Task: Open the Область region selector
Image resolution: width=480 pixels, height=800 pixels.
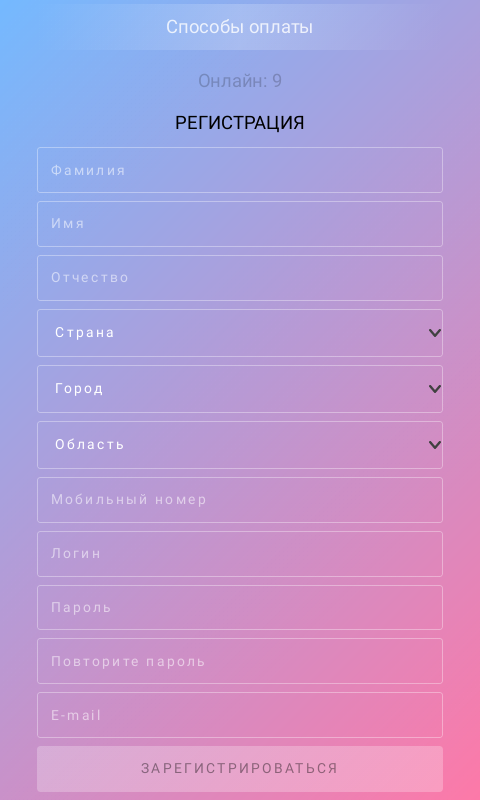Action: tap(240, 445)
